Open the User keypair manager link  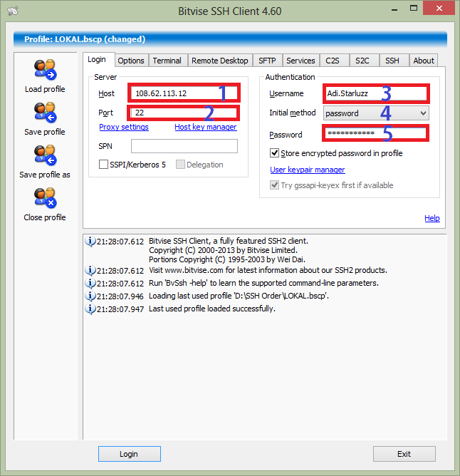pyautogui.click(x=308, y=170)
